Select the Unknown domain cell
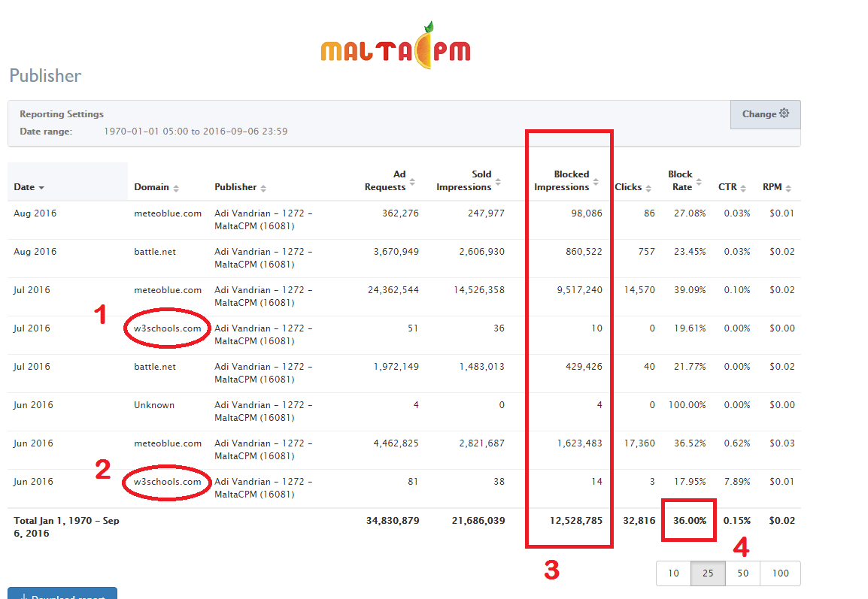 [x=154, y=405]
